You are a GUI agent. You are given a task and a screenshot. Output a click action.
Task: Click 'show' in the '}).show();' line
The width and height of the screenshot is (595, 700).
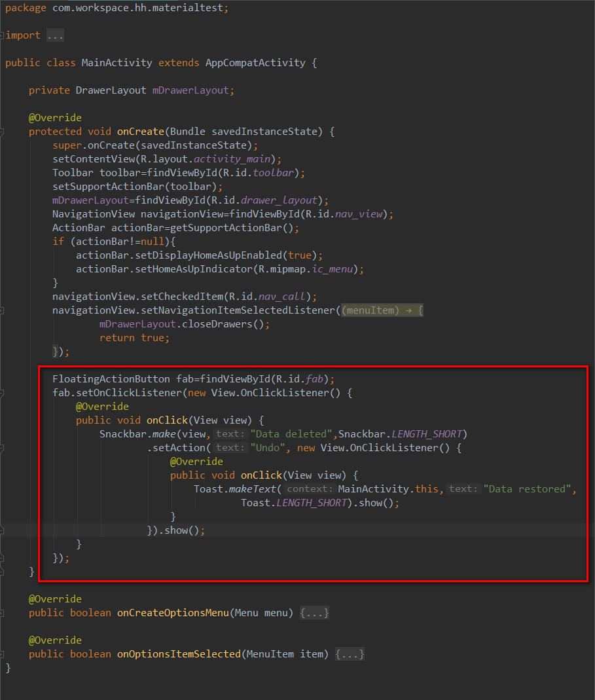pyautogui.click(x=176, y=530)
